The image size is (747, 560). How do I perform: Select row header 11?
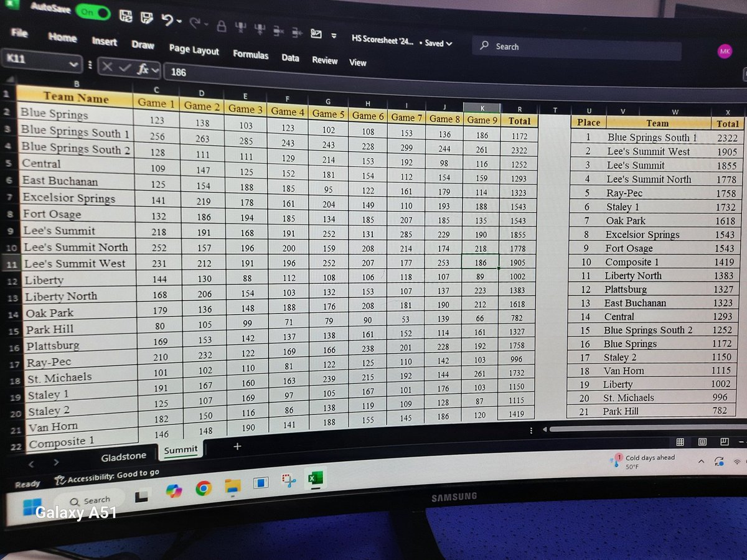pyautogui.click(x=11, y=264)
